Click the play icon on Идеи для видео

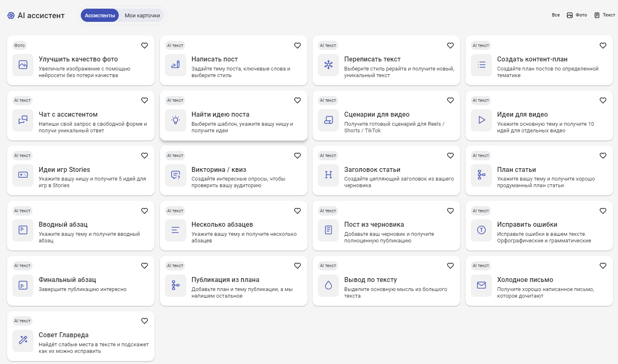pos(482,120)
